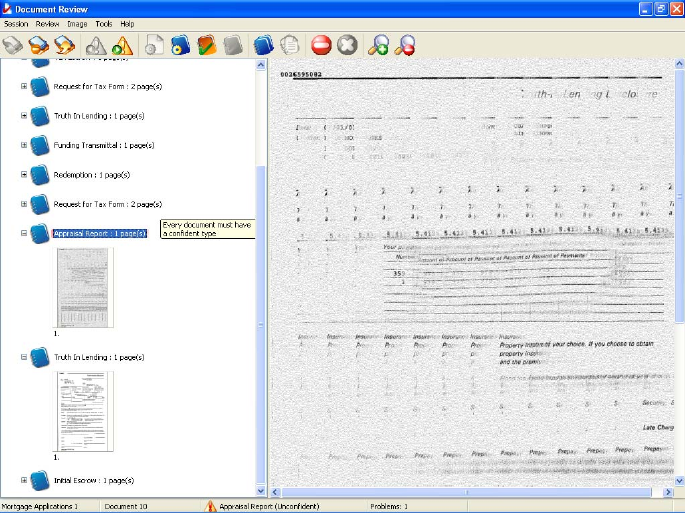Click the zoom in magnifier icon

[x=378, y=44]
